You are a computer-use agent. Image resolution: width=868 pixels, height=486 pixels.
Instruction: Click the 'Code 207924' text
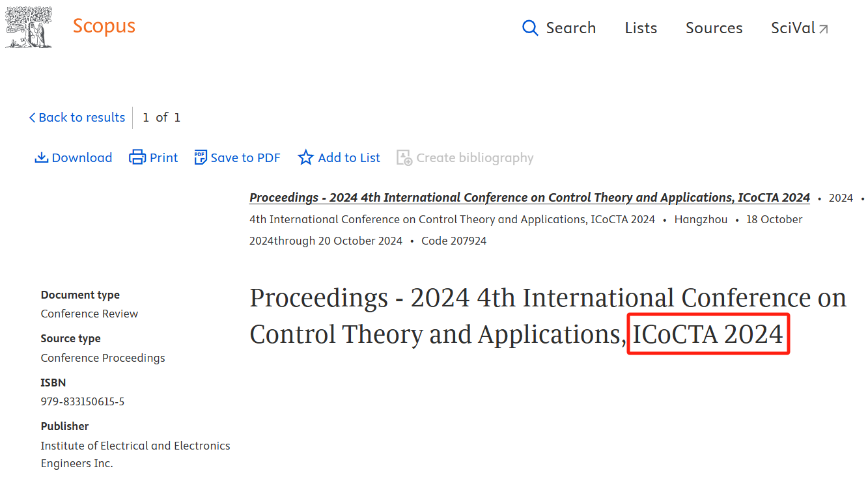(x=454, y=241)
